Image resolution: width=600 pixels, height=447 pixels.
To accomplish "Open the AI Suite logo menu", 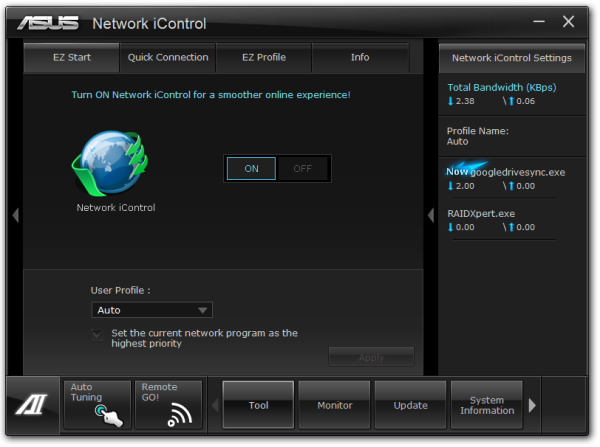I will point(32,405).
